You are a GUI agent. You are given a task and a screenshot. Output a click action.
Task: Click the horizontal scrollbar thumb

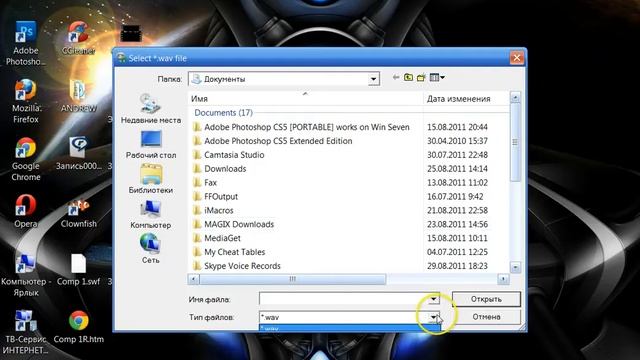pyautogui.click(x=292, y=279)
